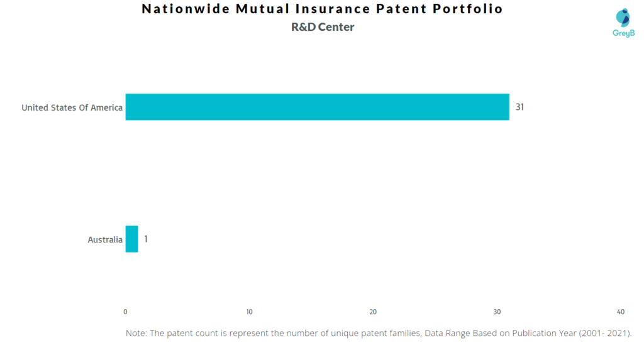
Task: Select the United States Of America bar
Action: [317, 107]
